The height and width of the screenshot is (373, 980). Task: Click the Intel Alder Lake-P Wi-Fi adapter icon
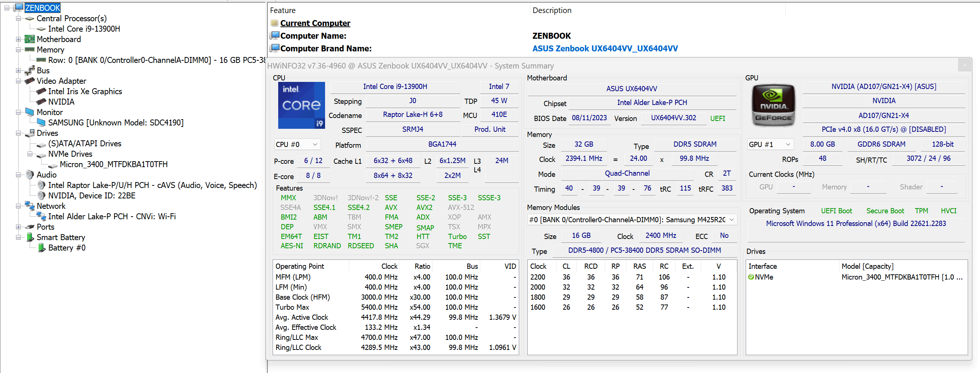click(41, 216)
